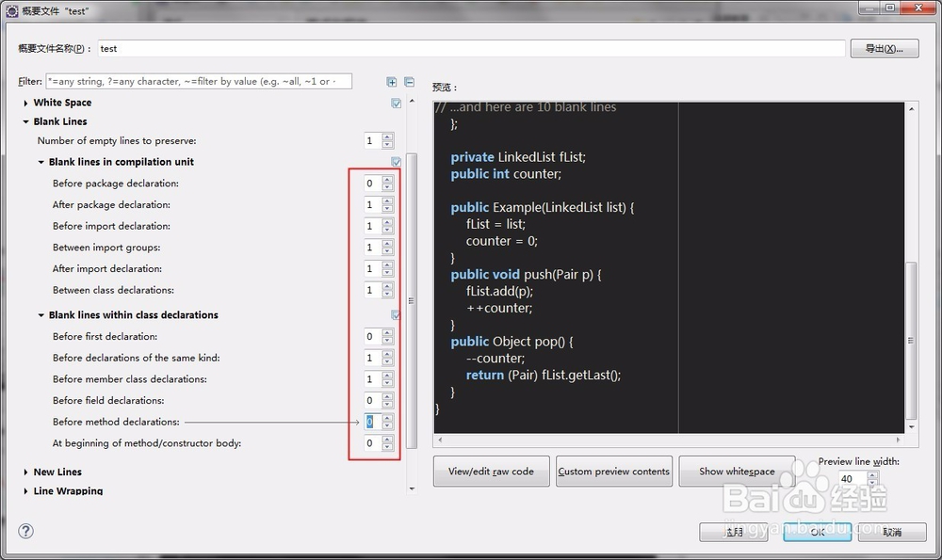Click the expand all sections icon

coord(392,82)
